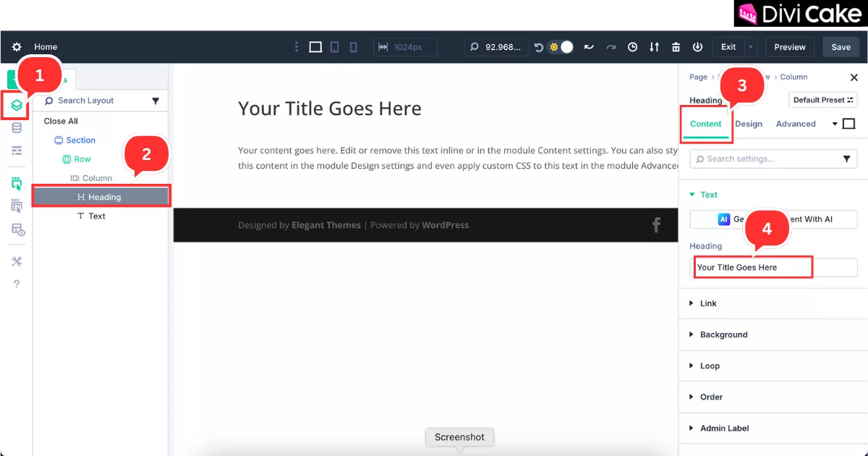868x456 pixels.
Task: Reset zoom with the circular arrow icon
Action: [x=538, y=47]
